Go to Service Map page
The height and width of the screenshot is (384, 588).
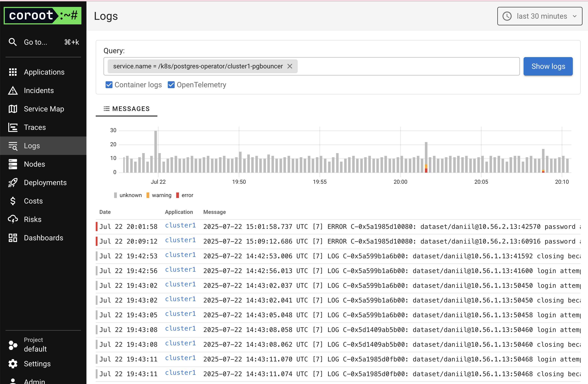click(x=43, y=109)
